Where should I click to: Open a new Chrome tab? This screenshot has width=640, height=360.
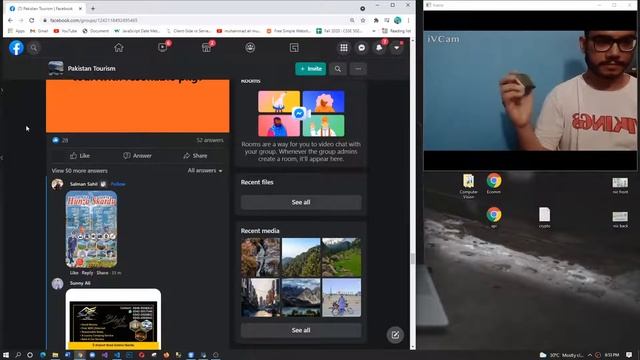click(93, 8)
